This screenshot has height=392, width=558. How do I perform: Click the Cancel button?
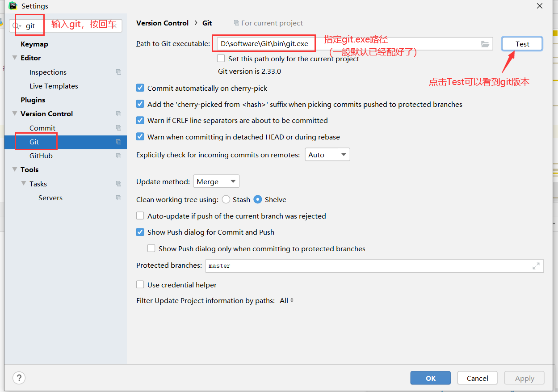478,378
